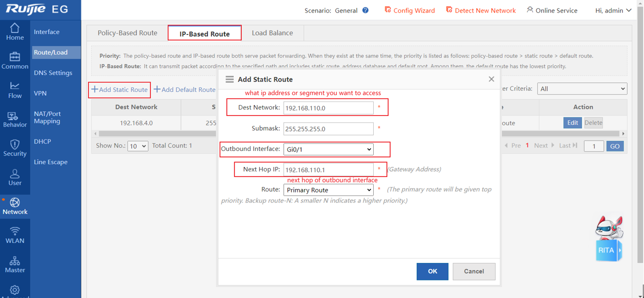Open the filter criteria All dropdown
Viewport: 644px width, 298px height.
tap(582, 88)
